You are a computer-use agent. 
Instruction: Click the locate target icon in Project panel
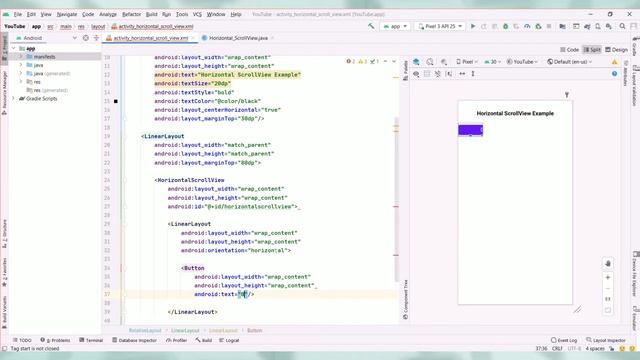85,38
